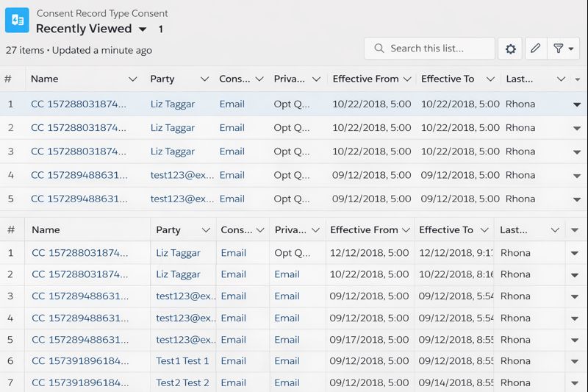Click the pencil edit list icon
The height and width of the screenshot is (392, 588).
tap(535, 49)
